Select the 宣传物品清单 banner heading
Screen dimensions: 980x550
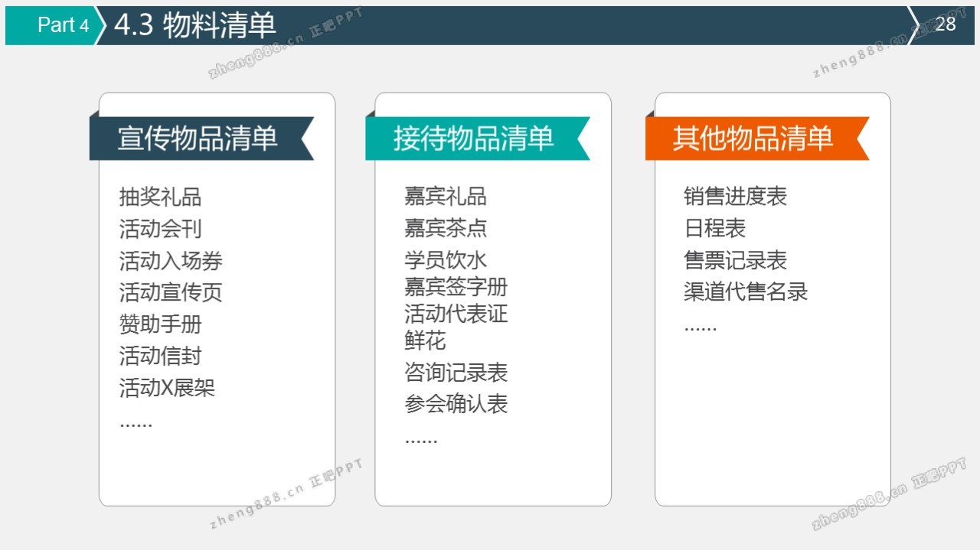coord(198,138)
